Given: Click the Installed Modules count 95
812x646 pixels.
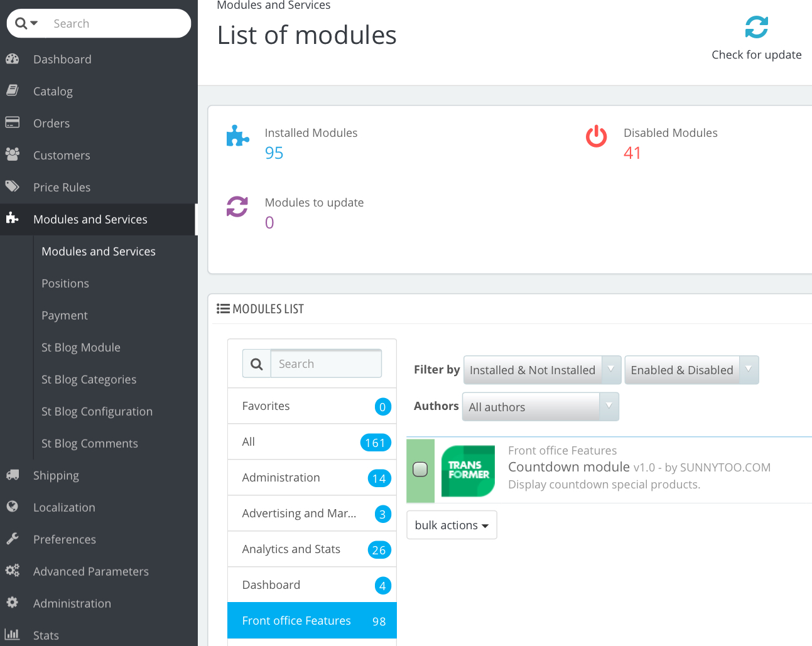Looking at the screenshot, I should 274,153.
